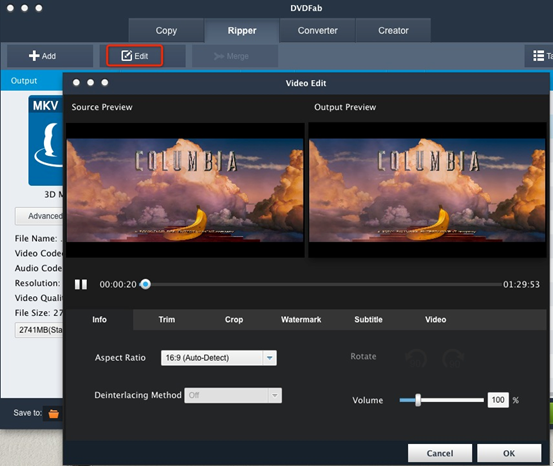Click the elapsed time 00:00:20
Image resolution: width=554 pixels, height=466 pixels.
118,284
